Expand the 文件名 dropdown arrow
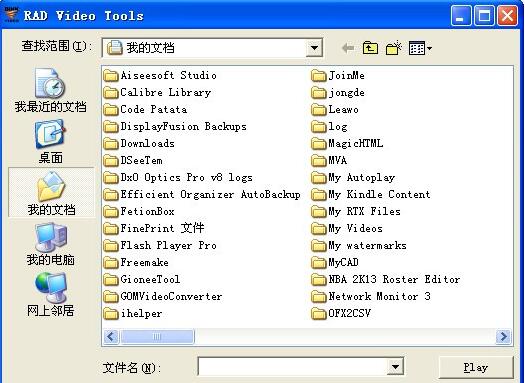 tap(395, 367)
